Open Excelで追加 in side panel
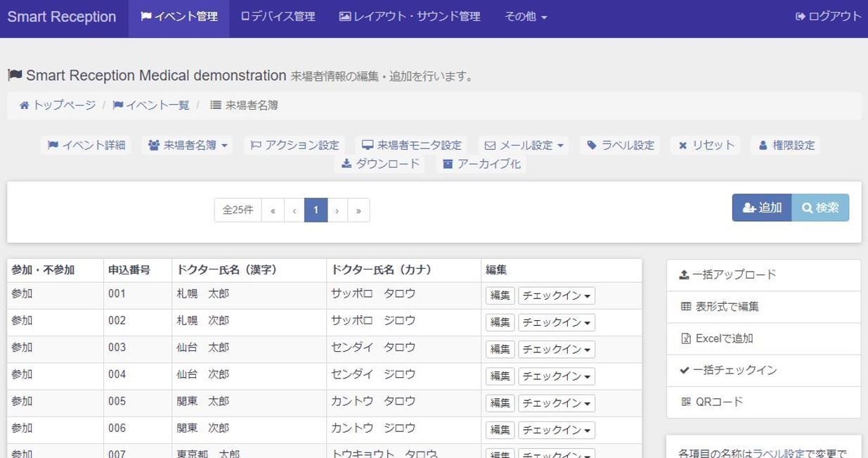This screenshot has height=458, width=868. click(763, 338)
